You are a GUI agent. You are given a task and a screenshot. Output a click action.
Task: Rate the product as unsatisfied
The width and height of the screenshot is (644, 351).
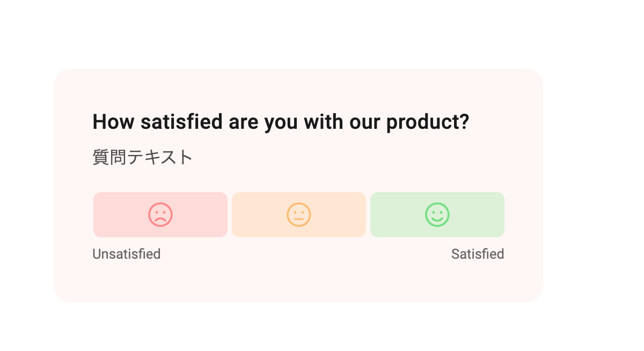click(160, 215)
